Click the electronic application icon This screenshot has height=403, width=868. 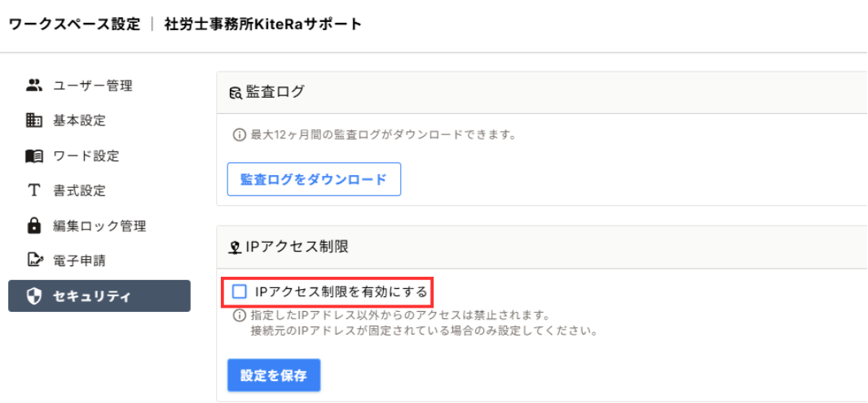[x=34, y=261]
